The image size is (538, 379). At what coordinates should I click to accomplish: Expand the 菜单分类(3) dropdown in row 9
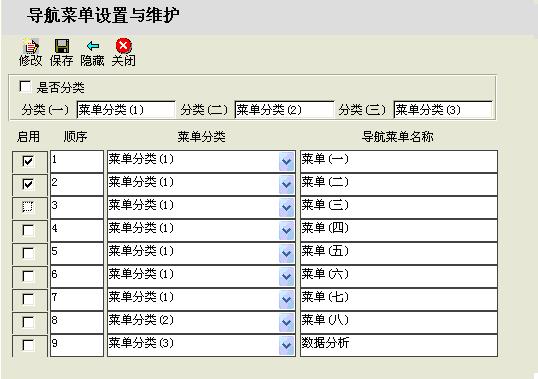pos(286,345)
